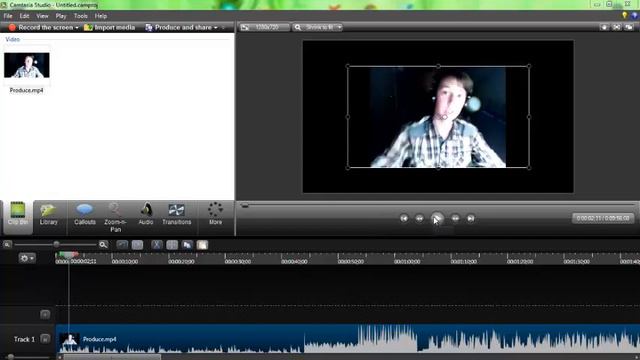The image size is (640, 360).
Task: Select Produce.mp4 thumbnail in clip bin
Action: tap(27, 65)
